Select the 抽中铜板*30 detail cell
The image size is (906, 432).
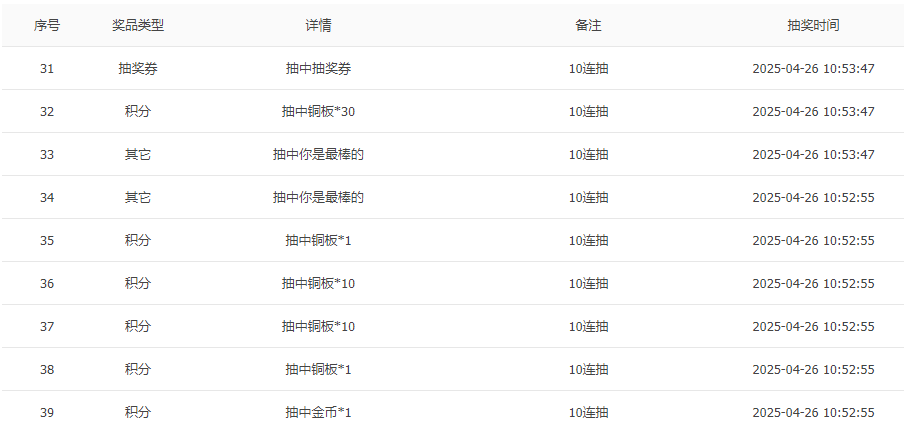point(318,112)
